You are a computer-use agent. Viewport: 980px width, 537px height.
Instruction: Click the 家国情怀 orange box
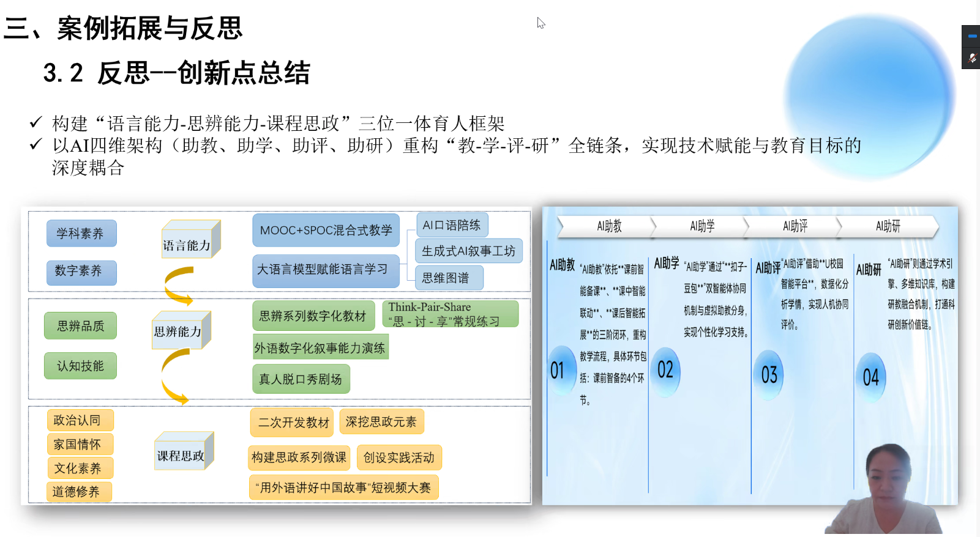click(80, 444)
